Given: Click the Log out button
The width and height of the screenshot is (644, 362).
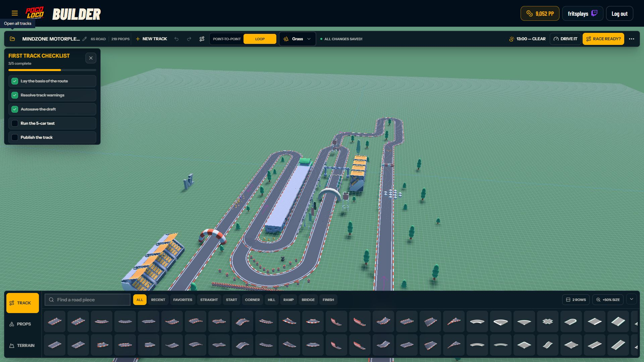Looking at the screenshot, I should point(620,13).
